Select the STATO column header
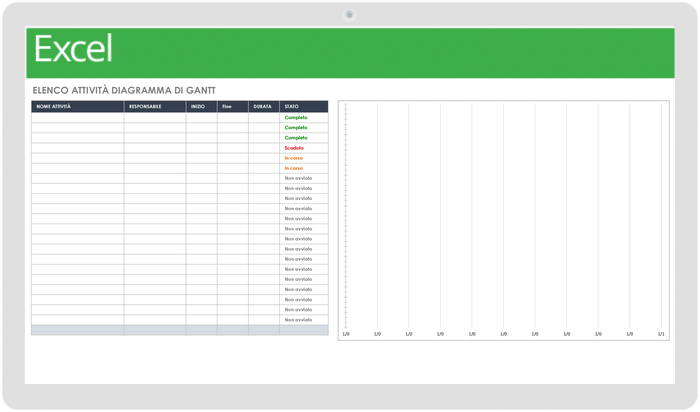 click(304, 107)
